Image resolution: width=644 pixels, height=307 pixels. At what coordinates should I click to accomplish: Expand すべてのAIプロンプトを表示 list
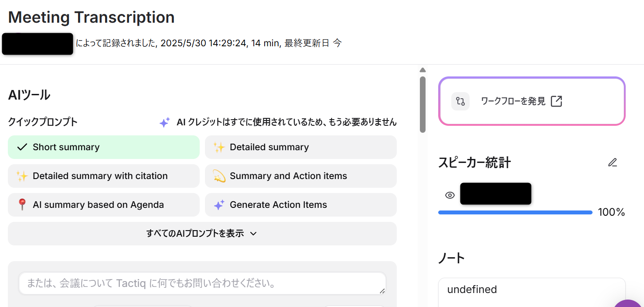(x=202, y=234)
